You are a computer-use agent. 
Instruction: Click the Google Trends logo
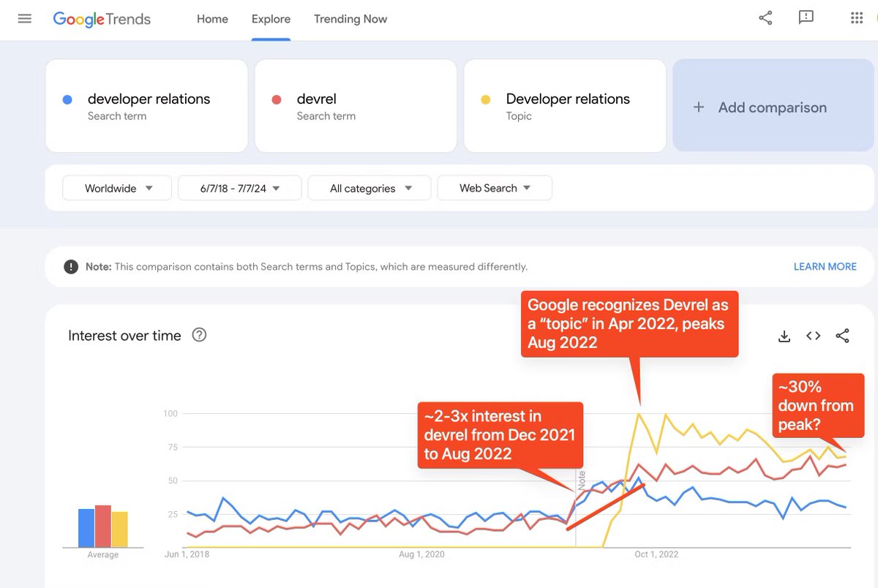tap(102, 20)
